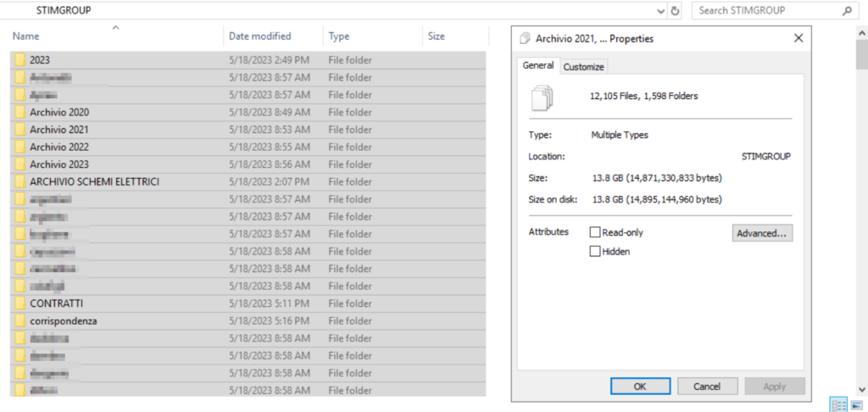Cancel the Properties dialog
This screenshot has height=412, width=868.
[707, 387]
